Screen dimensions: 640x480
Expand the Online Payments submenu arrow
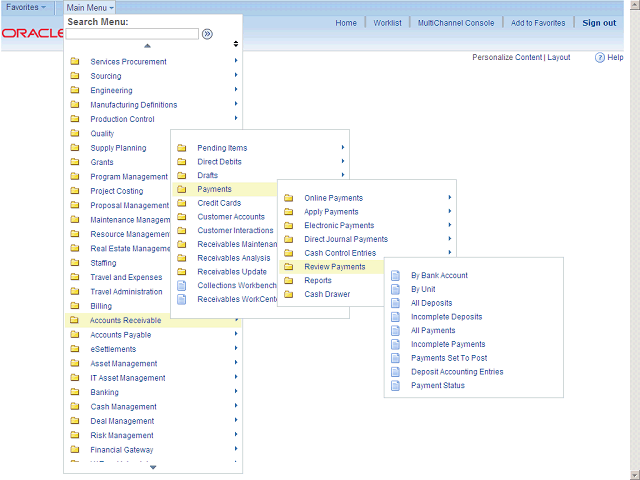[x=450, y=198]
